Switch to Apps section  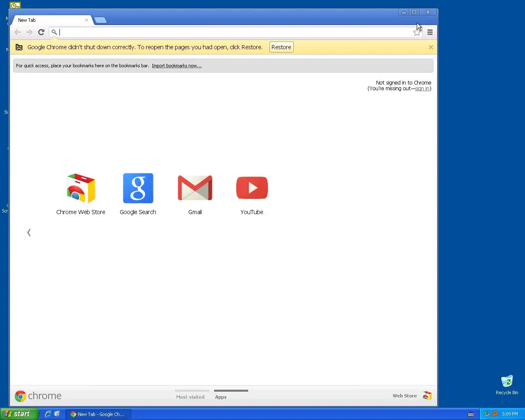click(x=231, y=396)
